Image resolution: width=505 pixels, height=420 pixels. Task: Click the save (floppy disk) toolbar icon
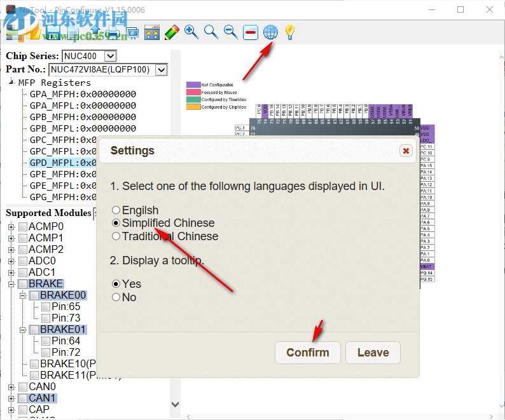[53, 32]
